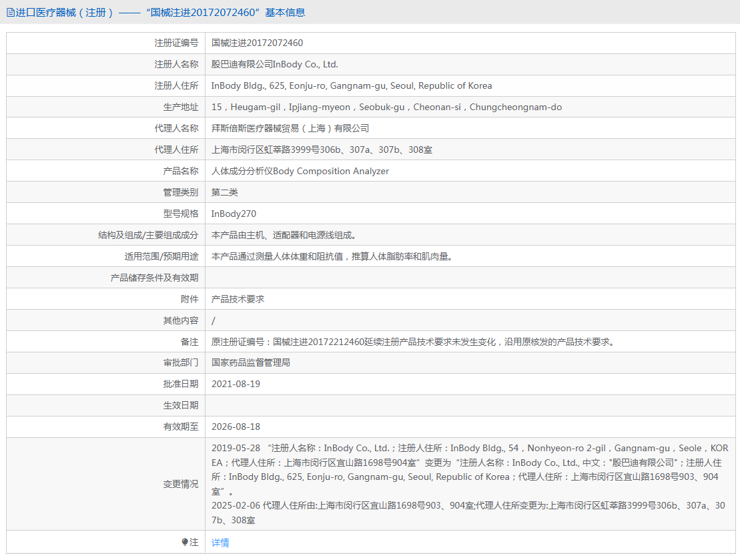
Task: Click the 代理人住所 label
Action: [177, 150]
